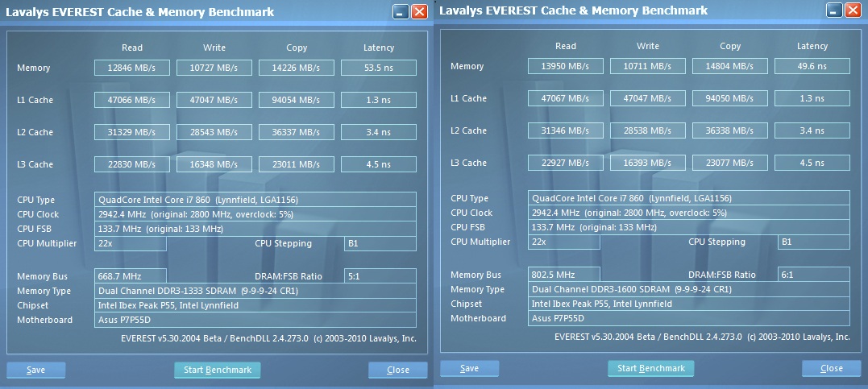Click Start Benchmark in the left window
The width and height of the screenshot is (868, 389).
point(217,370)
